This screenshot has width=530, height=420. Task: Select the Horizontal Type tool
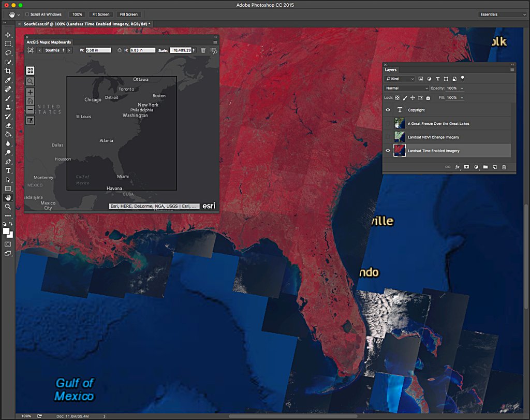coord(8,171)
